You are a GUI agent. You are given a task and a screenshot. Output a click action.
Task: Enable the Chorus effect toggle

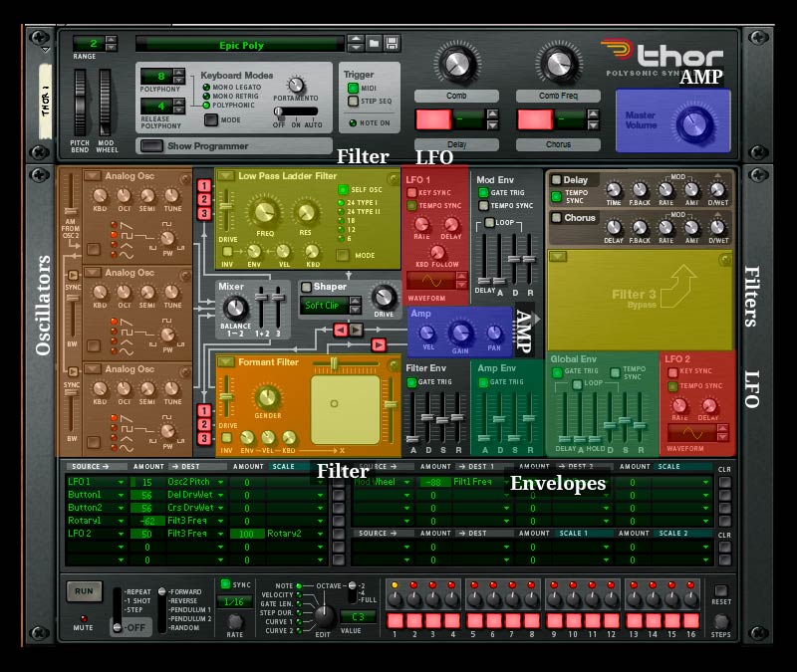tap(557, 217)
